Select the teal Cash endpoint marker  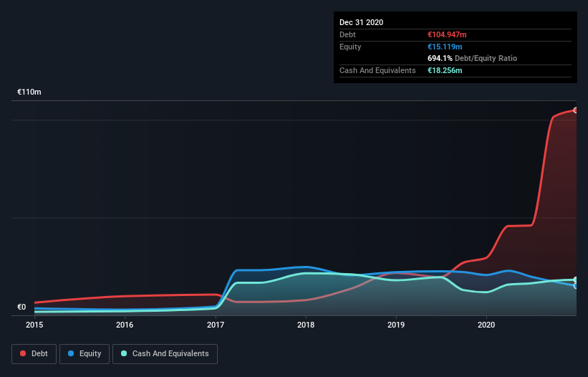575,280
